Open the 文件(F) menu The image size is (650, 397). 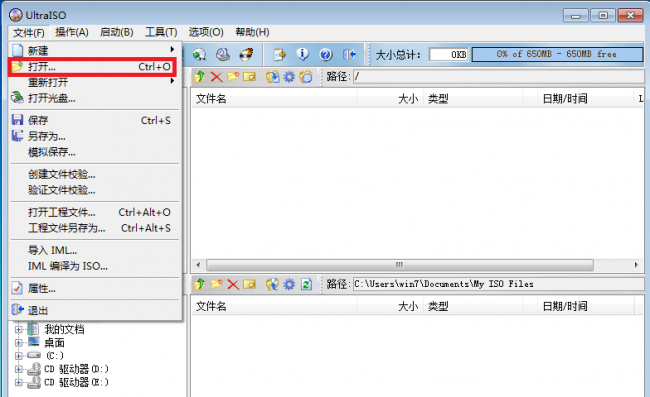coord(29,32)
